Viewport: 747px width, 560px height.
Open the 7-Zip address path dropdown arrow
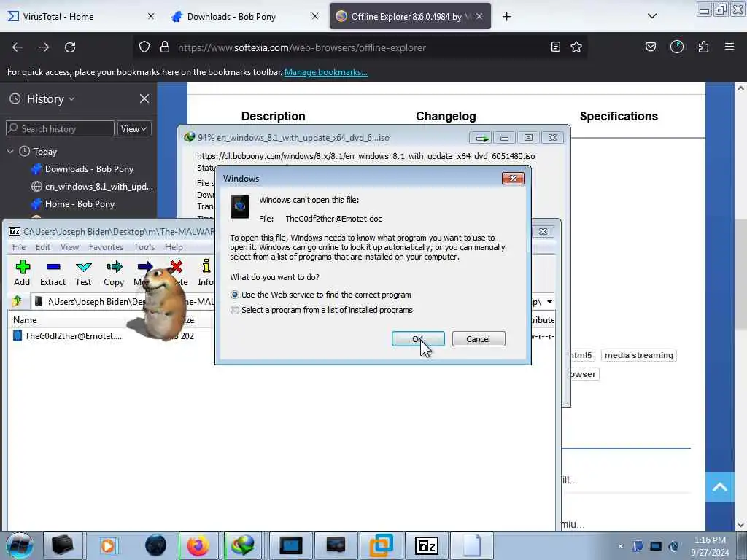[549, 302]
